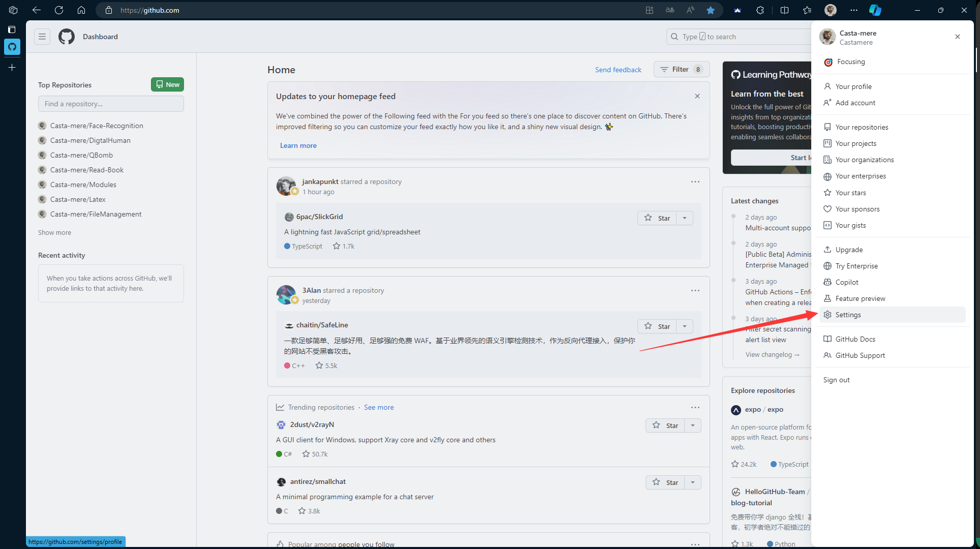
Task: Select Sign out option
Action: pos(837,379)
